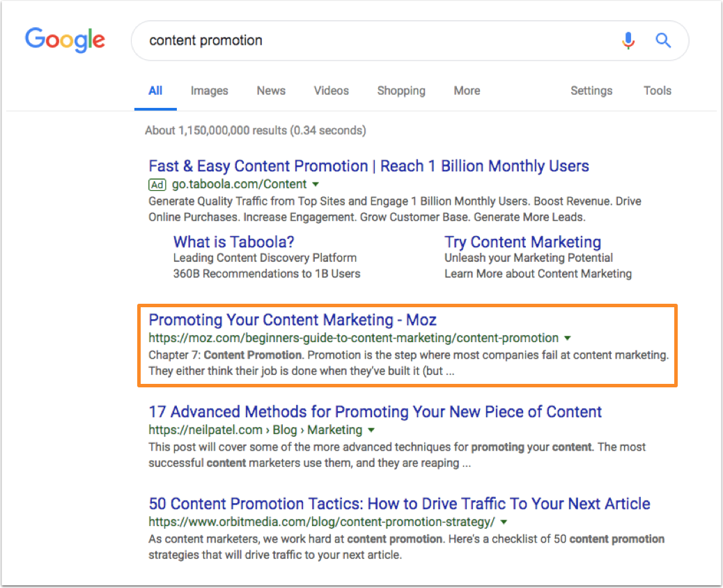Expand the More menu
Screen dimensions: 723x588
467,91
